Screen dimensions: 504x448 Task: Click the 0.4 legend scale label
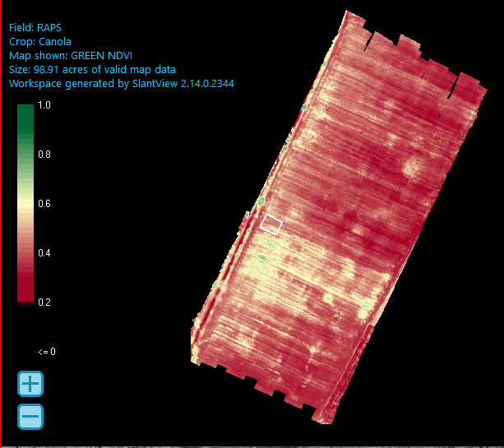coord(44,253)
